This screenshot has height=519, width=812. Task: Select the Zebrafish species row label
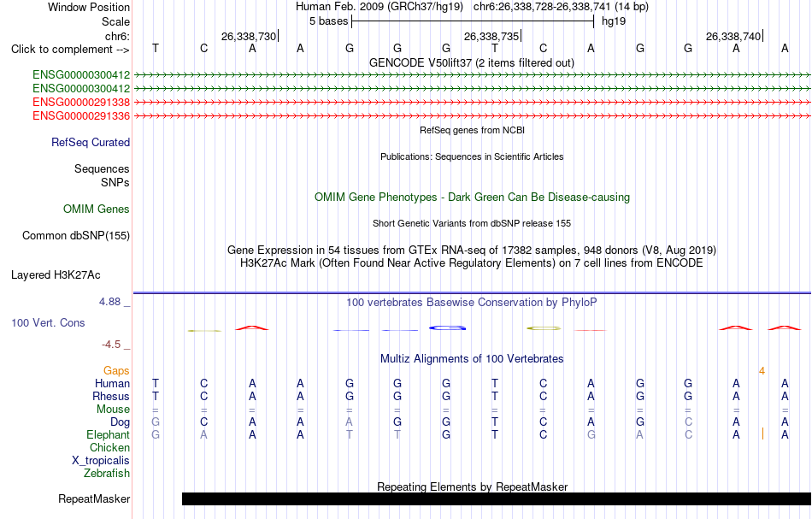coord(107,474)
